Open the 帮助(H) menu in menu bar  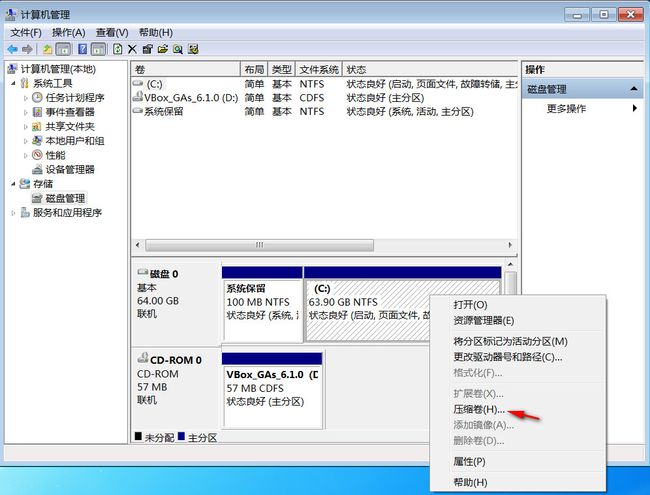tap(155, 33)
